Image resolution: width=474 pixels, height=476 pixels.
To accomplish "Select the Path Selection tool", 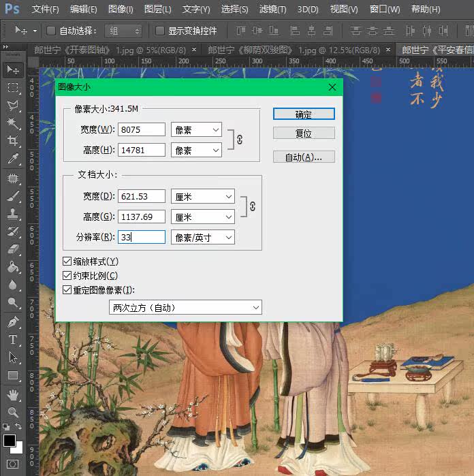I will point(13,358).
